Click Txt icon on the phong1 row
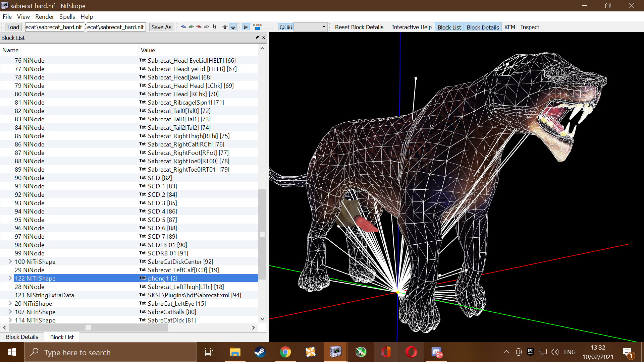Image resolution: width=644 pixels, height=362 pixels. click(x=143, y=278)
